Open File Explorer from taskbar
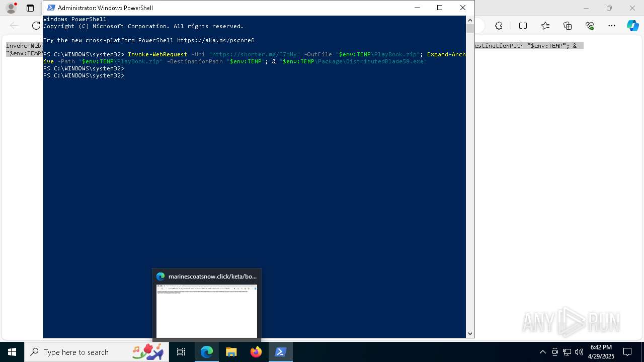This screenshot has width=644, height=362. [x=231, y=352]
